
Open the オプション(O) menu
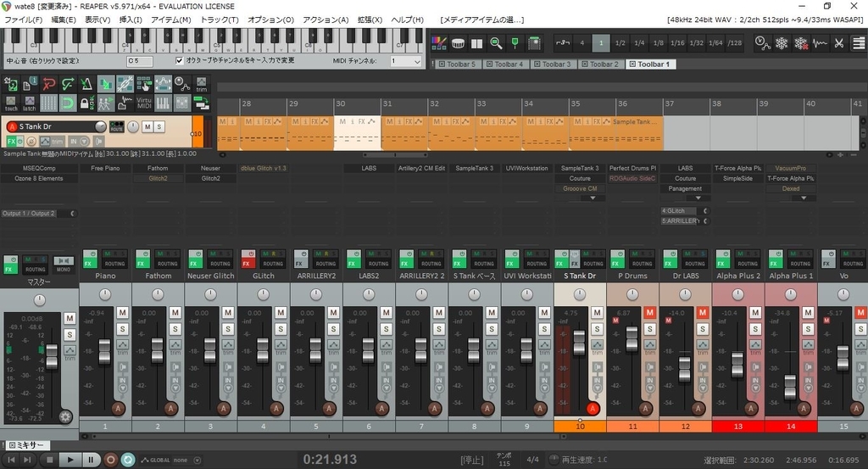pyautogui.click(x=270, y=20)
